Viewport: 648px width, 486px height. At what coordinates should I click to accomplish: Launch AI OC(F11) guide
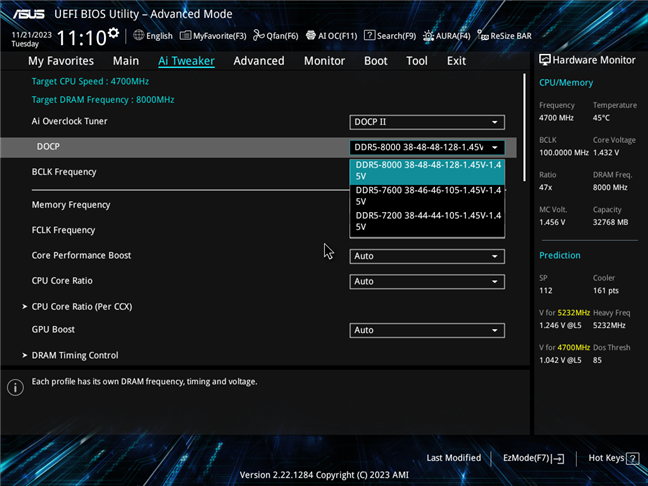tap(331, 36)
